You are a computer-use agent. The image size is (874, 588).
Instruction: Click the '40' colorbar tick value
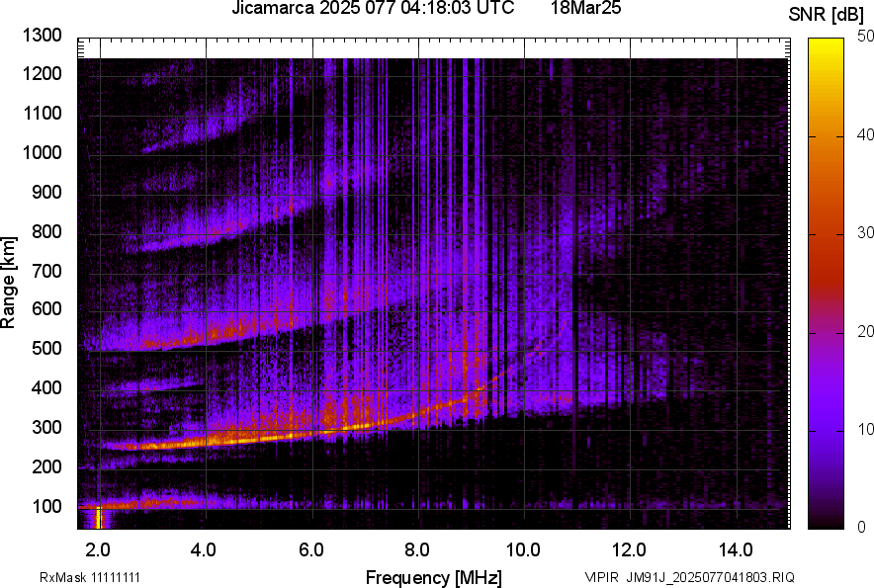pos(866,134)
